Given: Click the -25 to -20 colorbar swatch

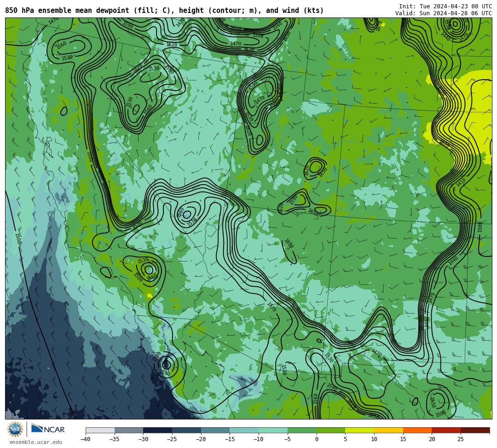Looking at the screenshot, I should [x=187, y=430].
